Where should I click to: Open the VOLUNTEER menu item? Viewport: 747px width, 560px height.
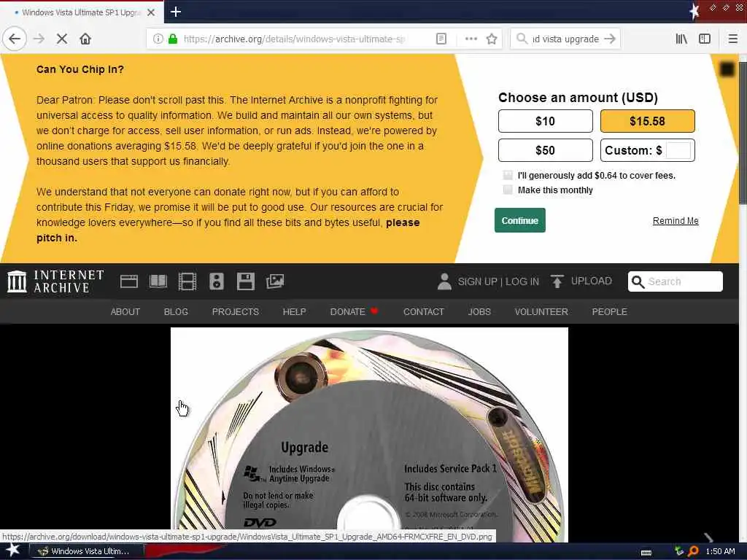coord(541,312)
